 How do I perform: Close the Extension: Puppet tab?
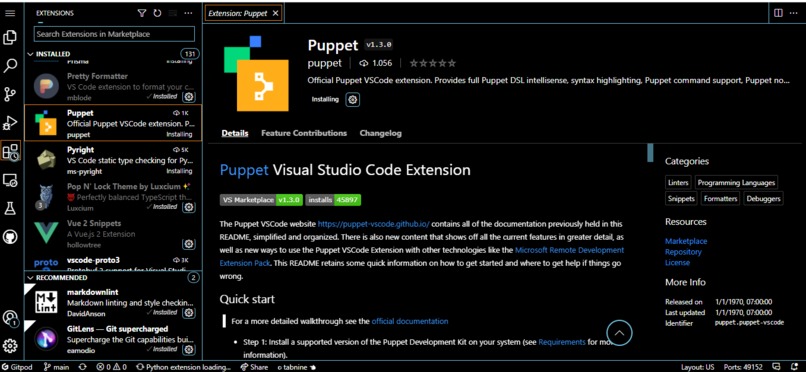pyautogui.click(x=276, y=13)
